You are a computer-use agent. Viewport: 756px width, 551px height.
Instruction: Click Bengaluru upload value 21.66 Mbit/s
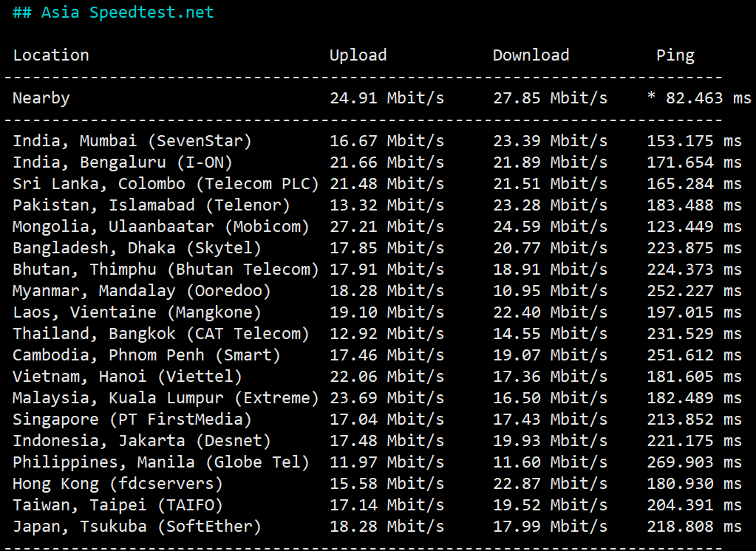pyautogui.click(x=386, y=162)
